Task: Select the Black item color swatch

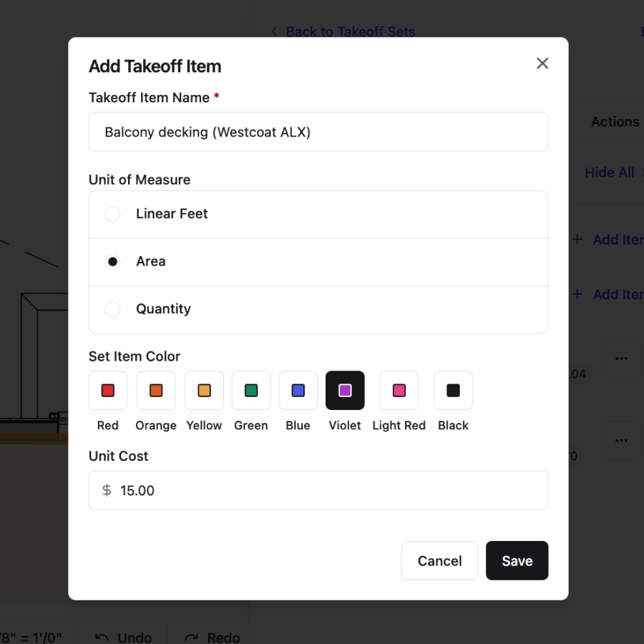Action: (453, 391)
